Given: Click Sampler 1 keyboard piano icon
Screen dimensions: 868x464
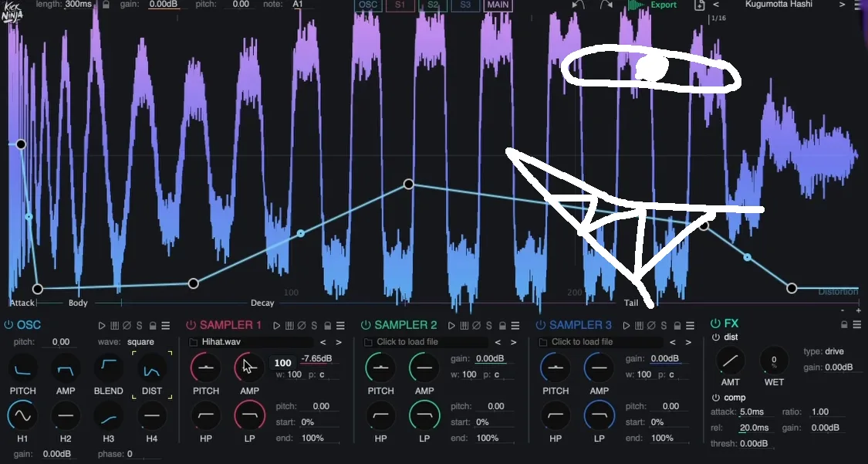Looking at the screenshot, I should pyautogui.click(x=289, y=326).
